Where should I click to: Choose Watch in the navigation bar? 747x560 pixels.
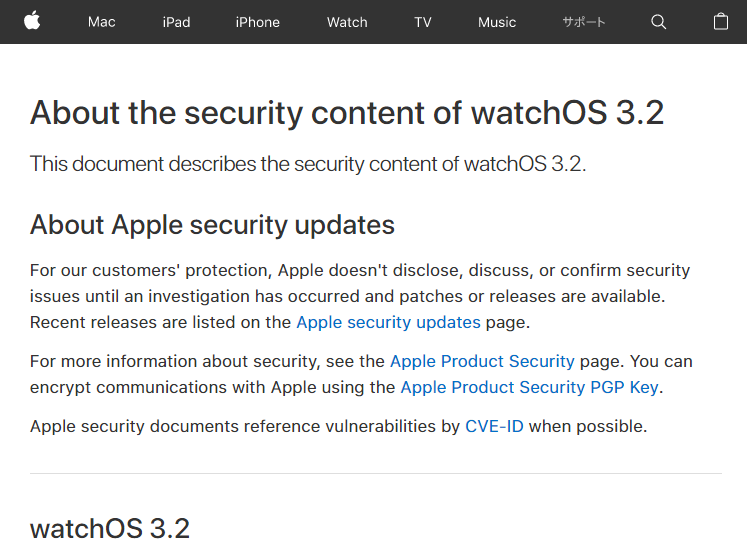pyautogui.click(x=347, y=22)
